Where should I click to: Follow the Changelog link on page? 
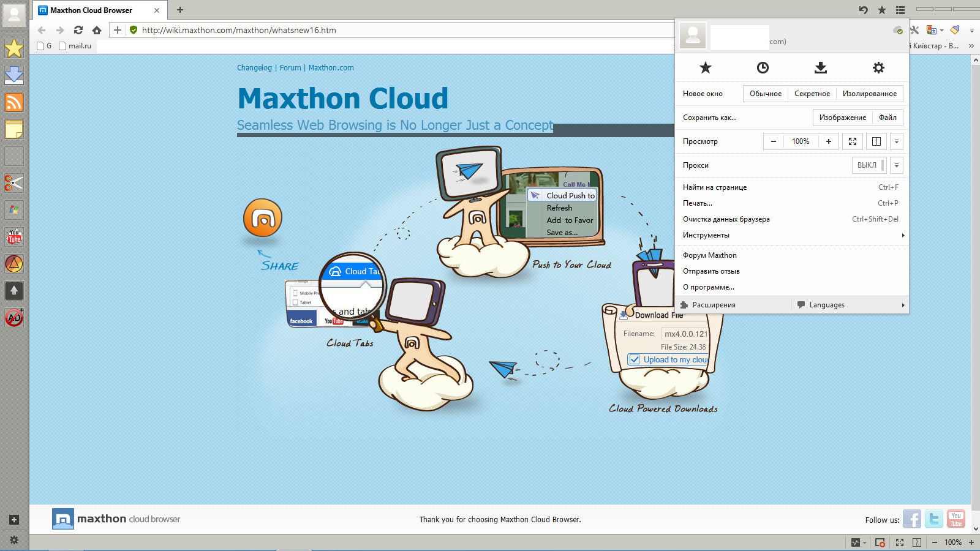[x=254, y=68]
